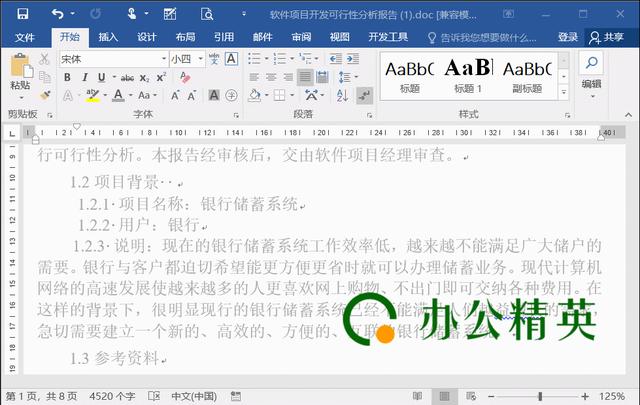This screenshot has width=640, height=405.
Task: Open the font size 小四 dropdown
Action: [200, 59]
